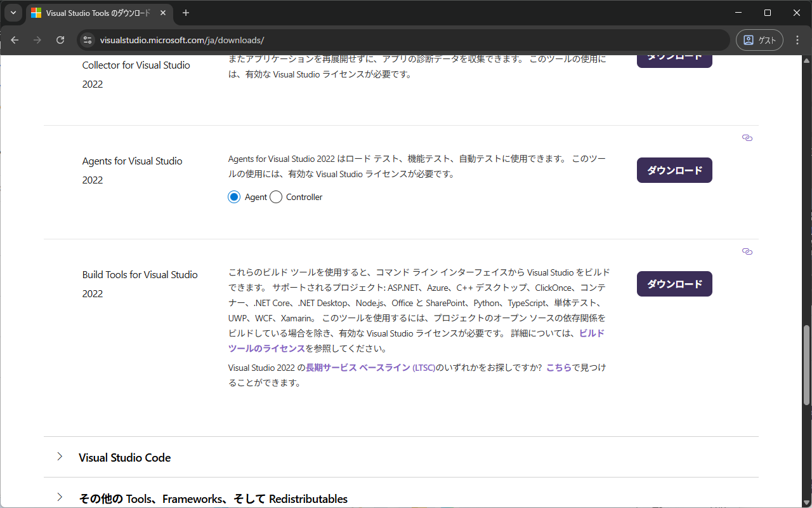The image size is (812, 508).
Task: Click the site information icon in the address bar
Action: [87, 39]
